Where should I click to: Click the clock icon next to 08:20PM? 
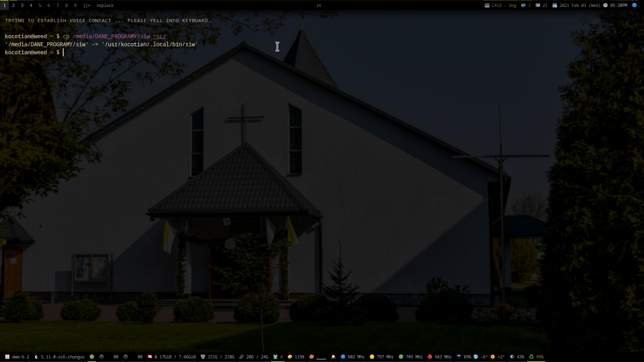pyautogui.click(x=605, y=5)
